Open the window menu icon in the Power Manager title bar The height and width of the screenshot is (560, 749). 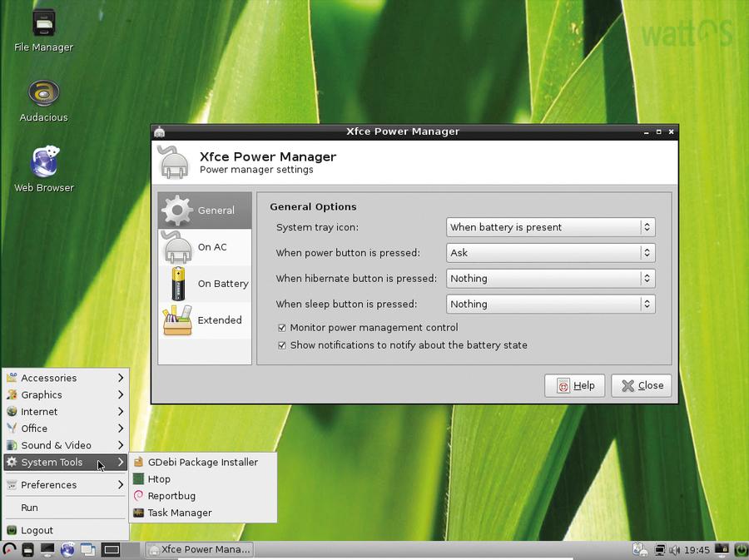[160, 131]
